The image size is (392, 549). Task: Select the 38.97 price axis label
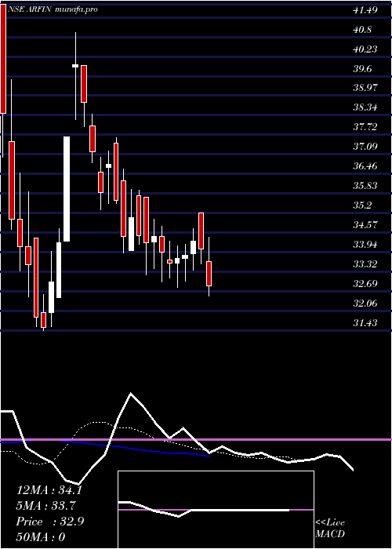click(365, 88)
